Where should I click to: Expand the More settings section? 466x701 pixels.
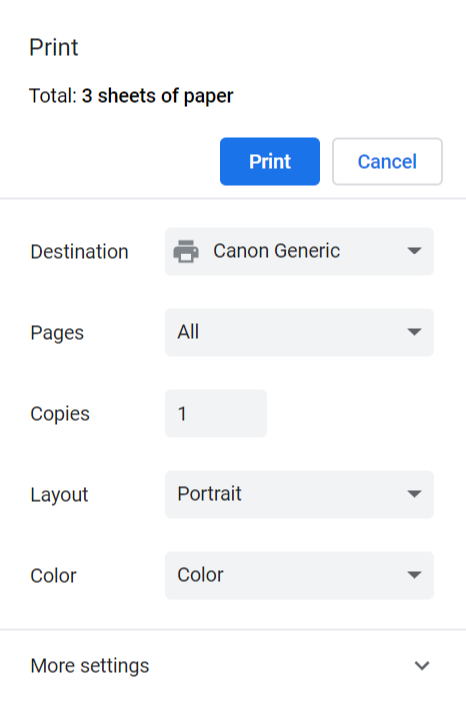[233, 666]
